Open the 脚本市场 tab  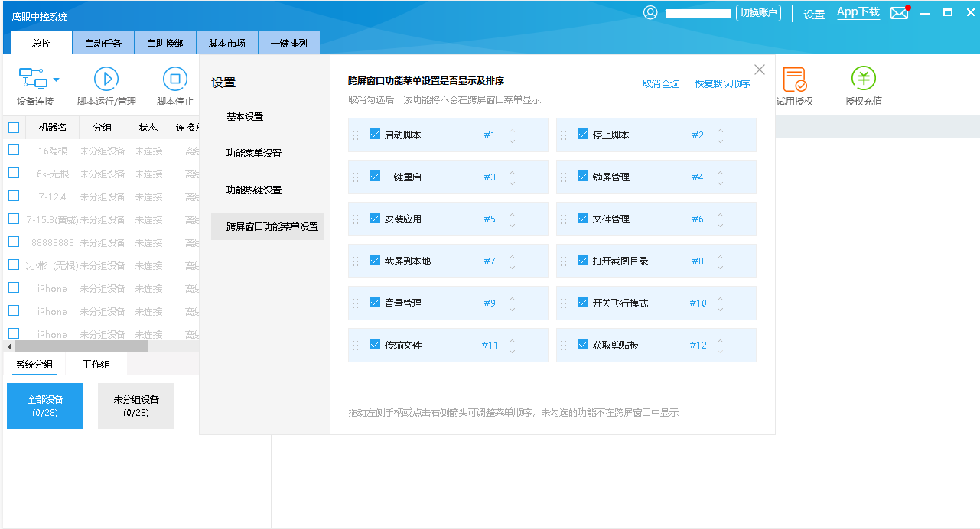coord(227,44)
